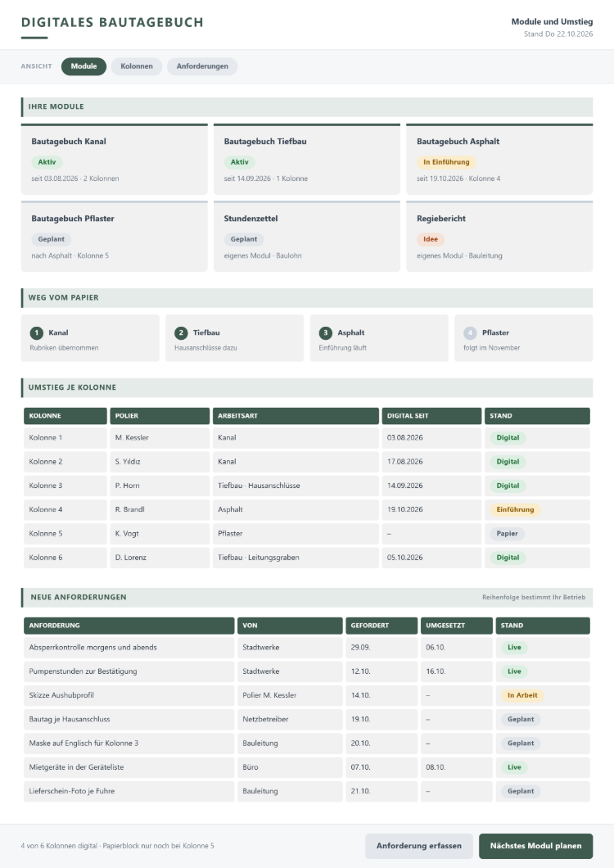
Task: Open the Stundenzettel module card
Action: tap(307, 237)
